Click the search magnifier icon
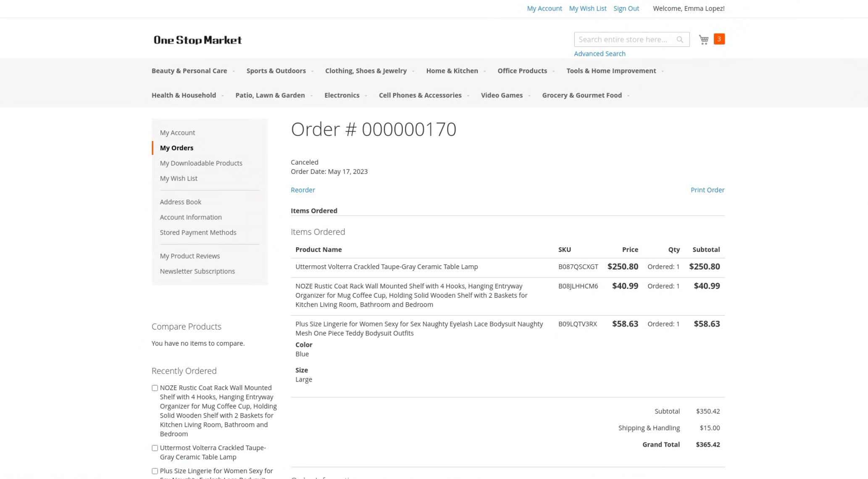868x479 pixels. point(680,39)
